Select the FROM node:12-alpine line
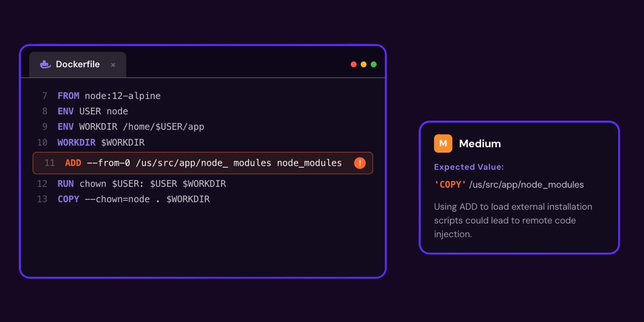This screenshot has height=322, width=644. [109, 96]
